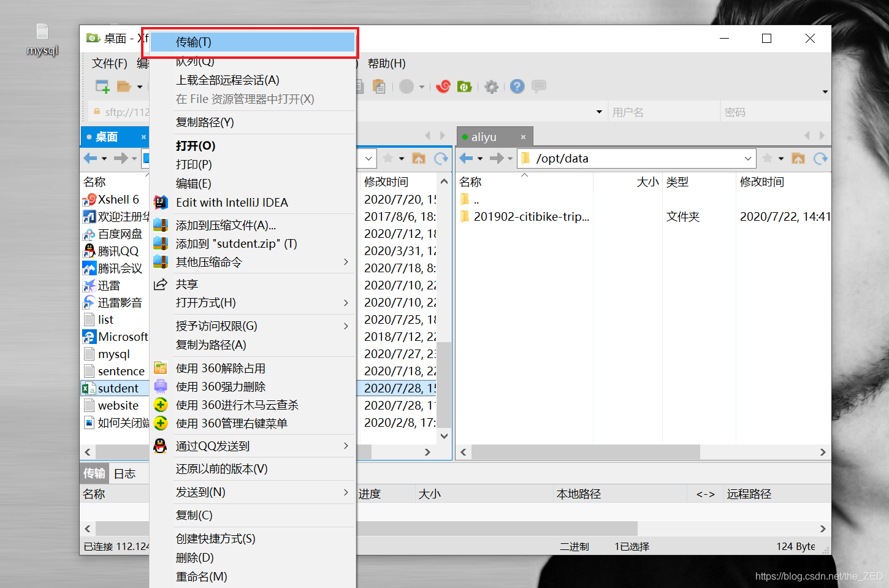Open the 文件(F) menu

109,64
